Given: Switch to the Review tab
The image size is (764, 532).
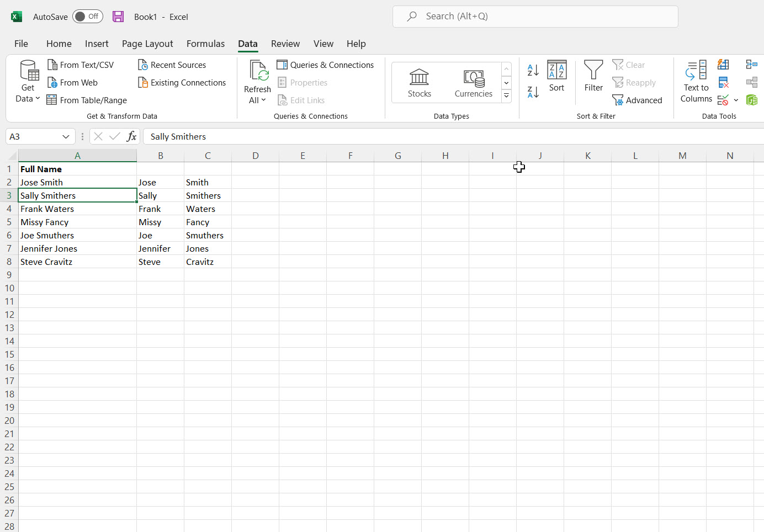Looking at the screenshot, I should click(x=285, y=44).
